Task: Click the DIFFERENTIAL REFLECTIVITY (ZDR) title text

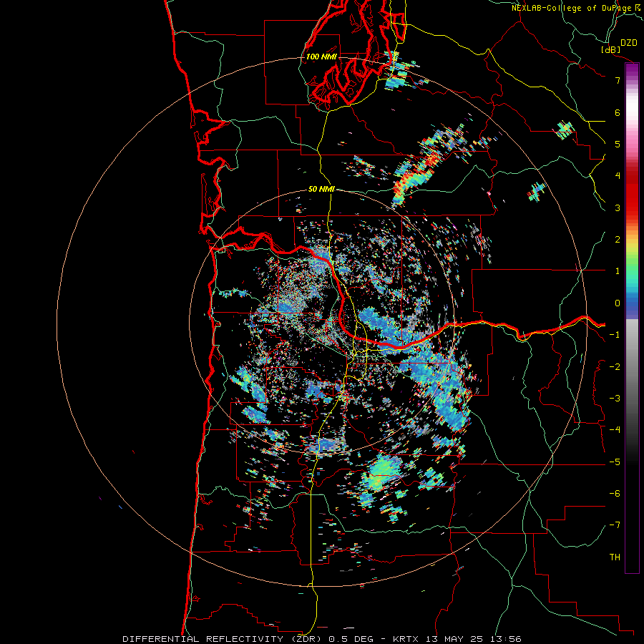Action: (224, 639)
